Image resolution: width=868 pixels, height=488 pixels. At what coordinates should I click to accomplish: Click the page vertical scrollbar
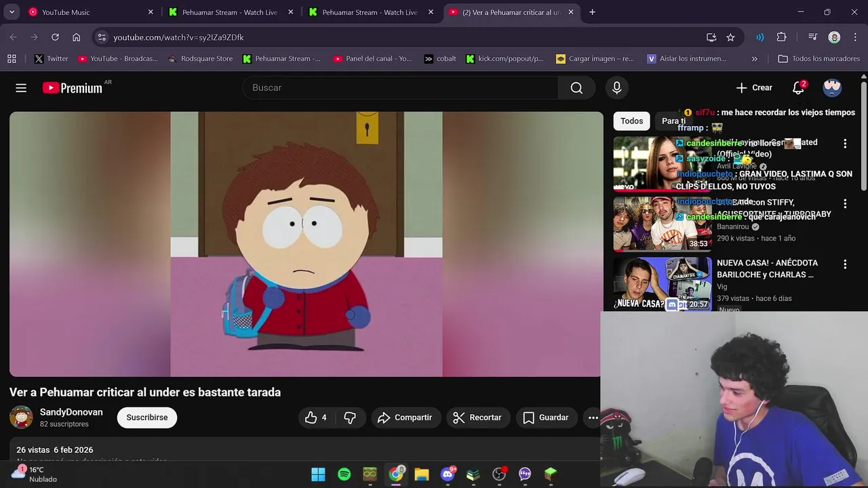864,136
